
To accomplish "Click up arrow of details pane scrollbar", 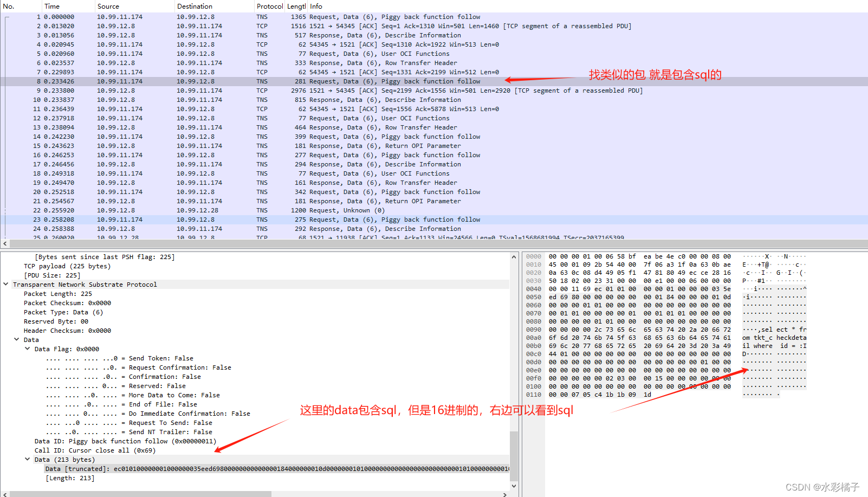I will 514,256.
